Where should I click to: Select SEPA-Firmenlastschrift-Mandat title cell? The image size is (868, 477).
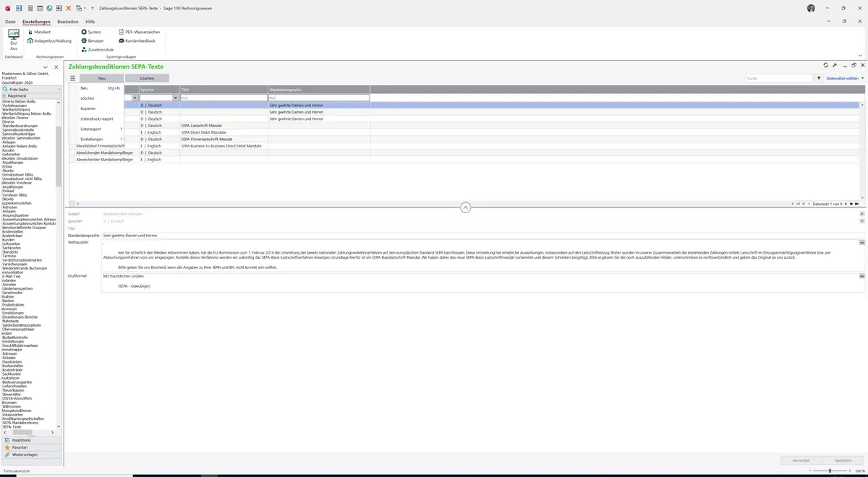[224, 139]
